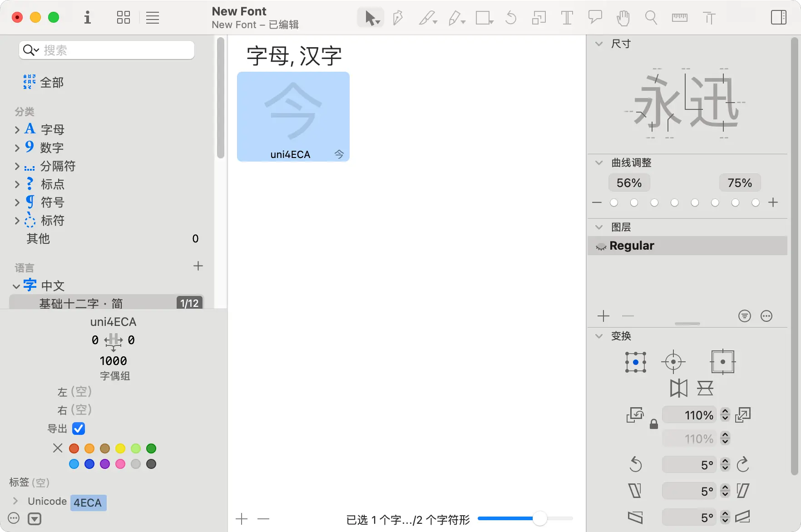Select the Hand pan tool
This screenshot has width=801, height=532.
pos(623,18)
